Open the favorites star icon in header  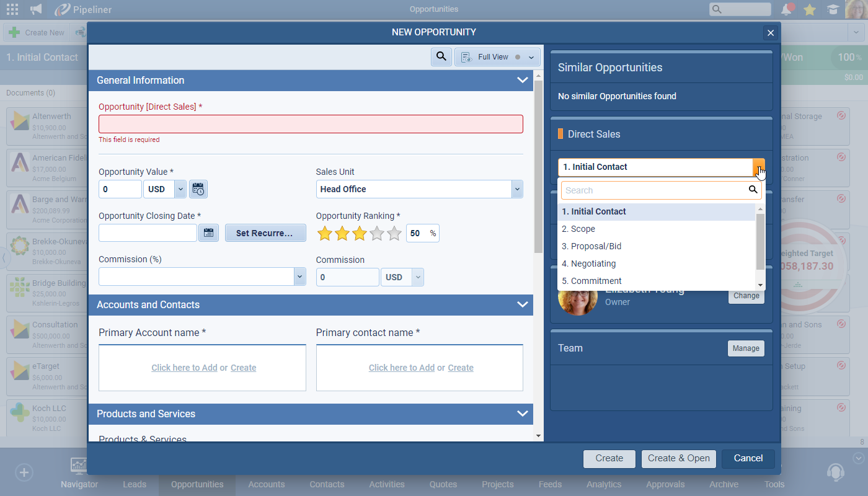point(809,9)
